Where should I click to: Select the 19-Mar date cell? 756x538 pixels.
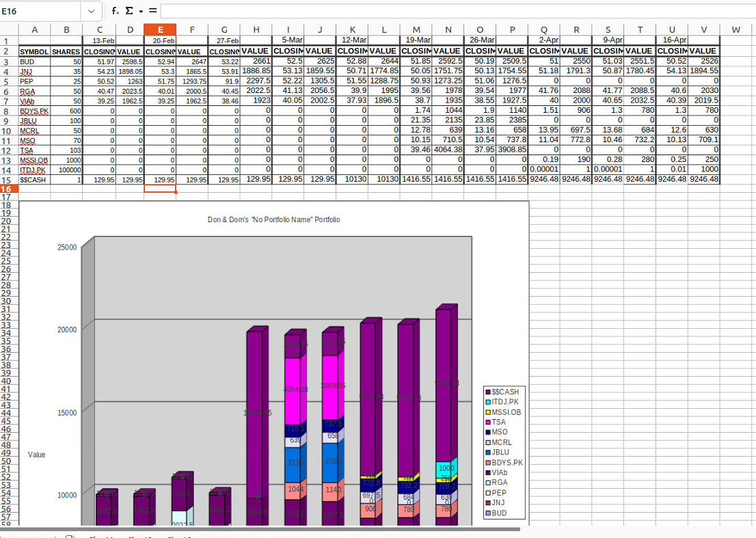tap(416, 40)
